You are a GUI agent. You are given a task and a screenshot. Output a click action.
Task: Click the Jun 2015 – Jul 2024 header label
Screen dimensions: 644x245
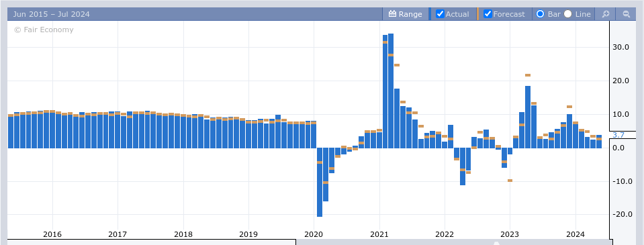point(51,14)
